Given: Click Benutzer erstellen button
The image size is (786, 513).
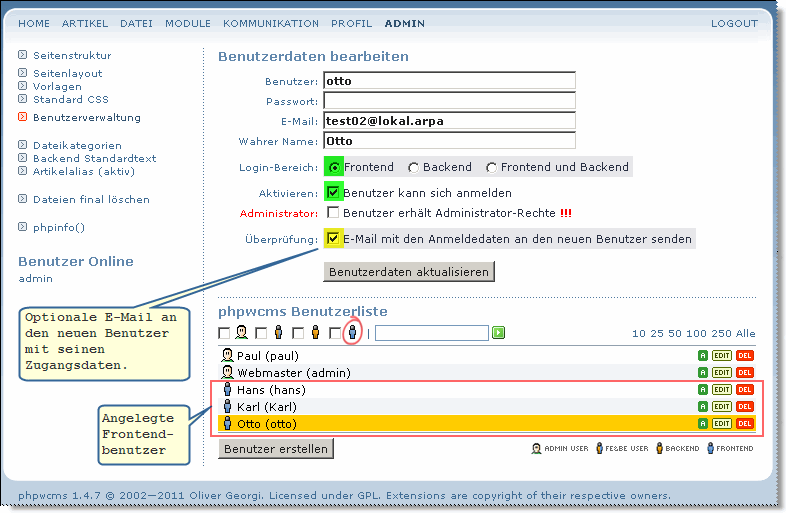Looking at the screenshot, I should coord(275,449).
